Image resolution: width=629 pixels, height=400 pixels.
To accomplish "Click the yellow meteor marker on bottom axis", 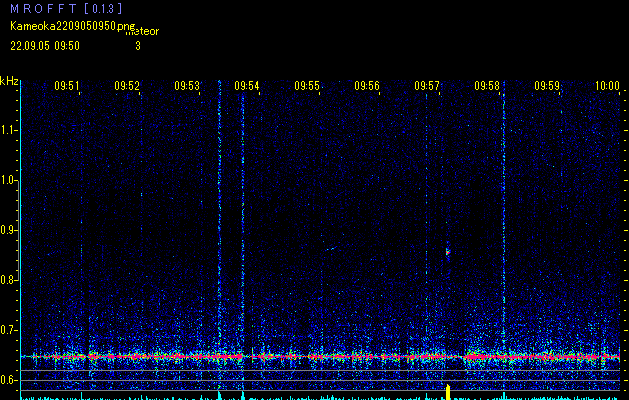I will 448,392.
